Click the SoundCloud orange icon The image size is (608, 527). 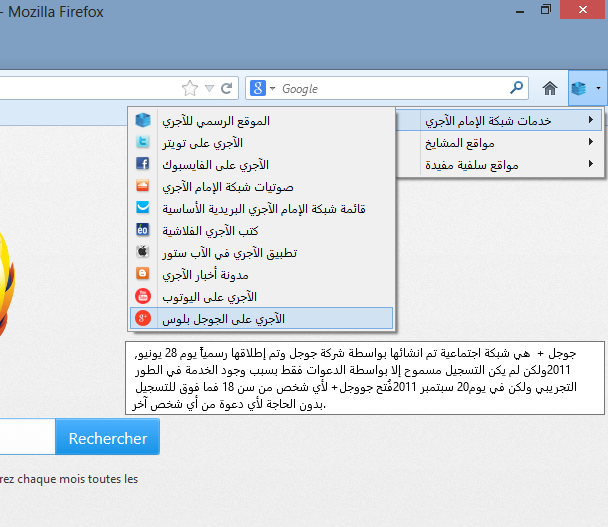[x=142, y=185]
